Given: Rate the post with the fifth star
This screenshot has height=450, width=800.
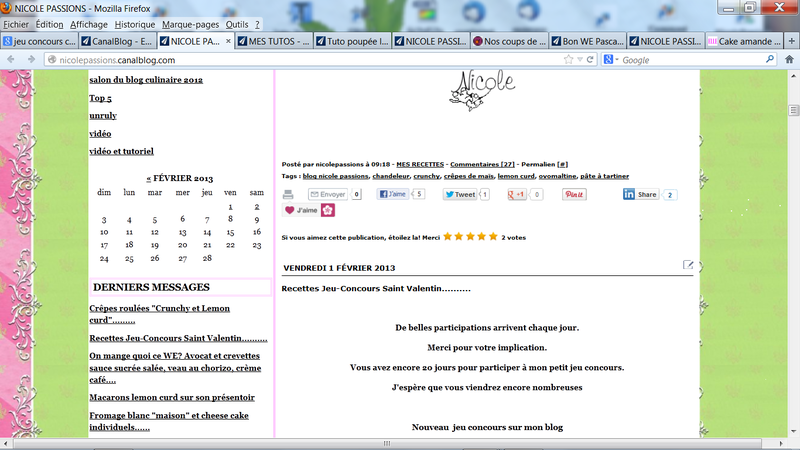Looking at the screenshot, I should [x=493, y=237].
